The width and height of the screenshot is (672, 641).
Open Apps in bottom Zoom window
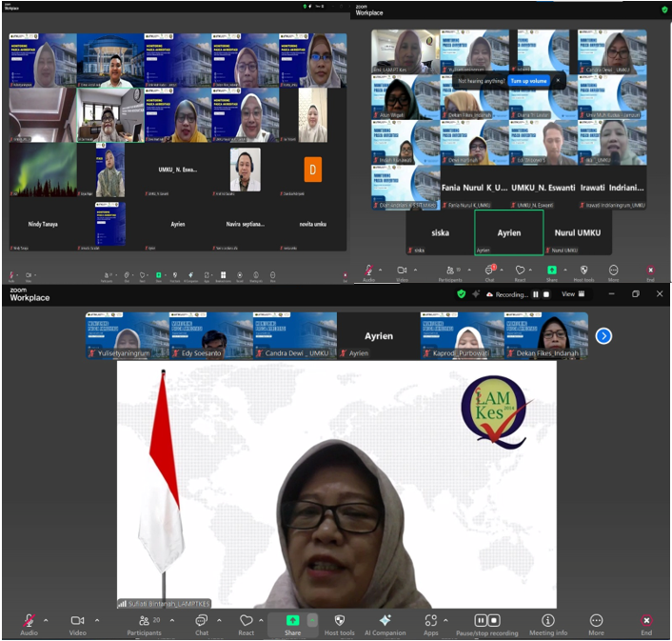(431, 625)
